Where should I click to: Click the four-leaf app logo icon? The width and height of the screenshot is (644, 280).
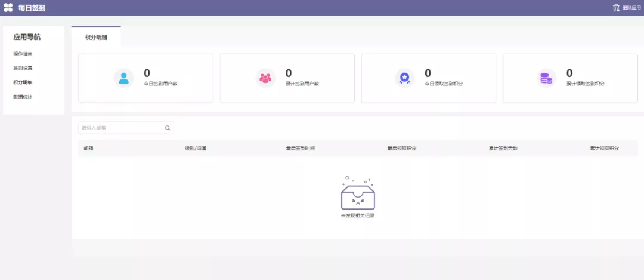click(8, 7)
